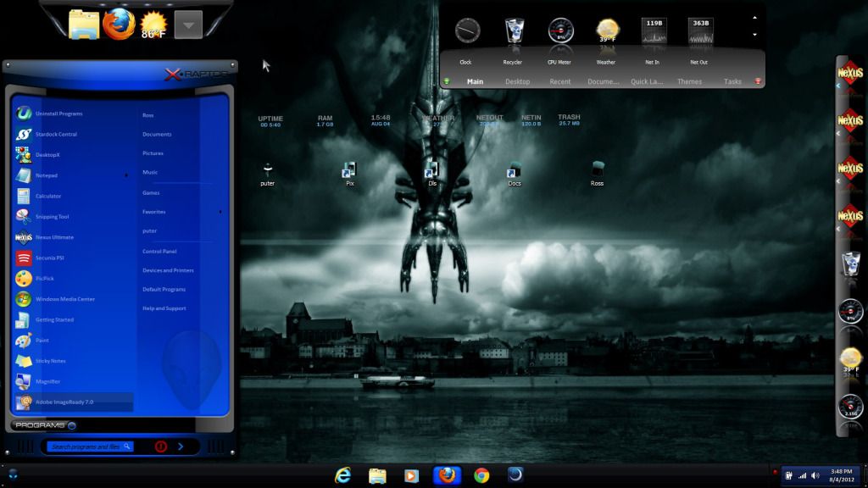The image size is (868, 488).
Task: Click the Search programs and files field
Action: point(90,446)
